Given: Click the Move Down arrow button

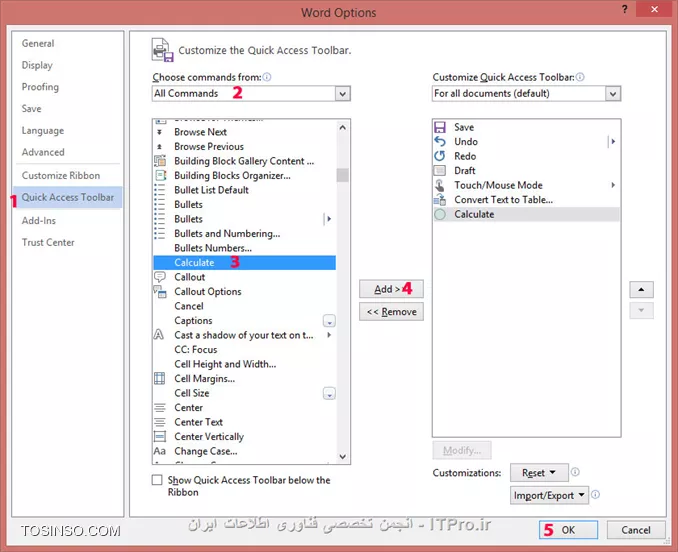Looking at the screenshot, I should [x=641, y=310].
